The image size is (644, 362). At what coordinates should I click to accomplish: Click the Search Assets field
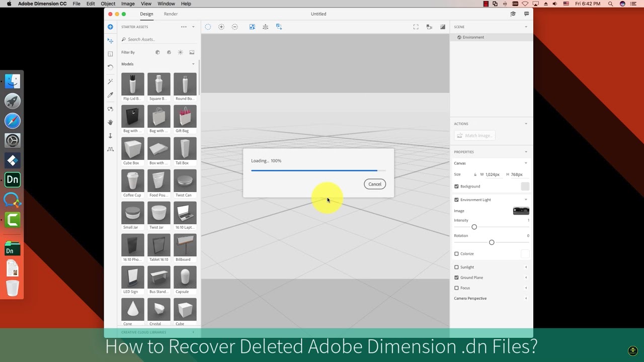(158, 39)
